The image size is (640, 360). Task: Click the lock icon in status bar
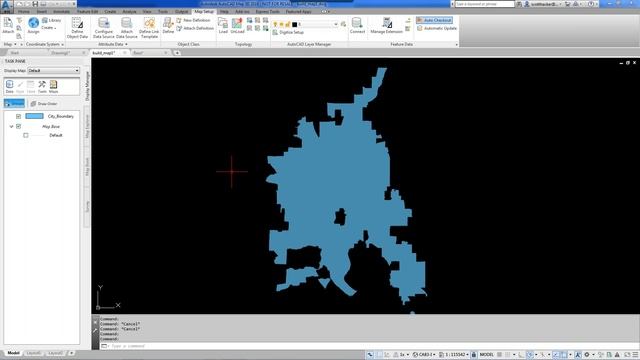(474, 355)
